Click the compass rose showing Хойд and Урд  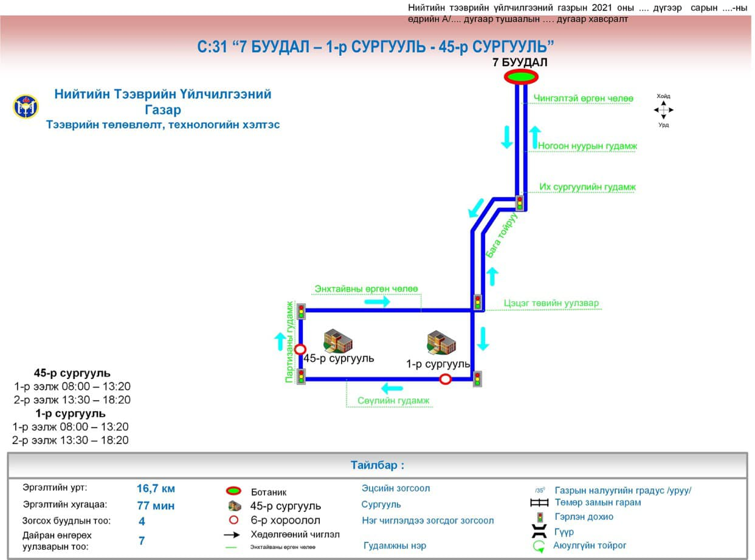(663, 111)
